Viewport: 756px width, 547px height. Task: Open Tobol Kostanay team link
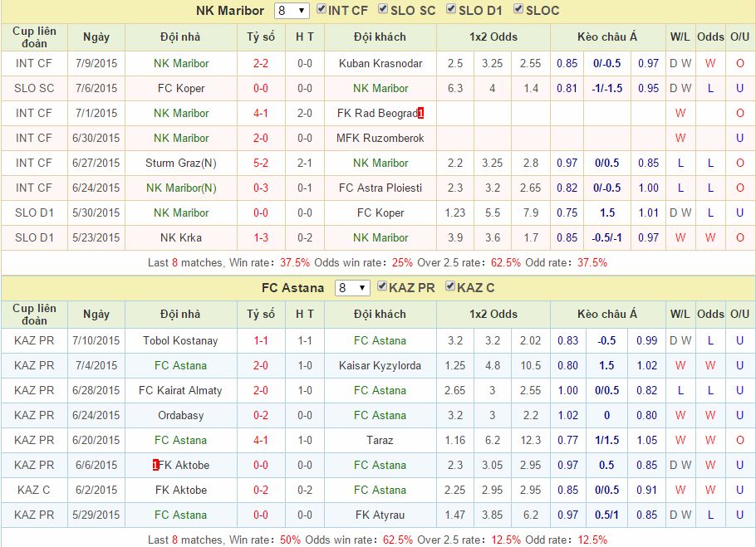click(x=180, y=341)
